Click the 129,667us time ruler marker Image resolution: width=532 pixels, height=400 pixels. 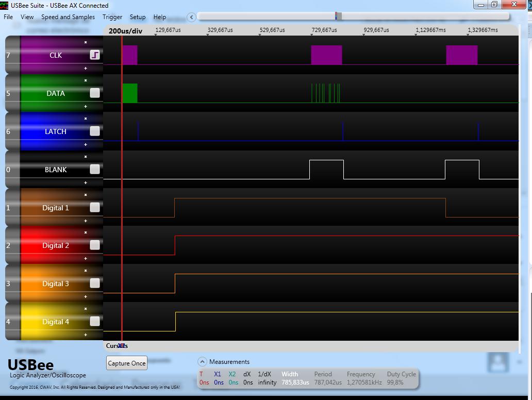pyautogui.click(x=168, y=30)
